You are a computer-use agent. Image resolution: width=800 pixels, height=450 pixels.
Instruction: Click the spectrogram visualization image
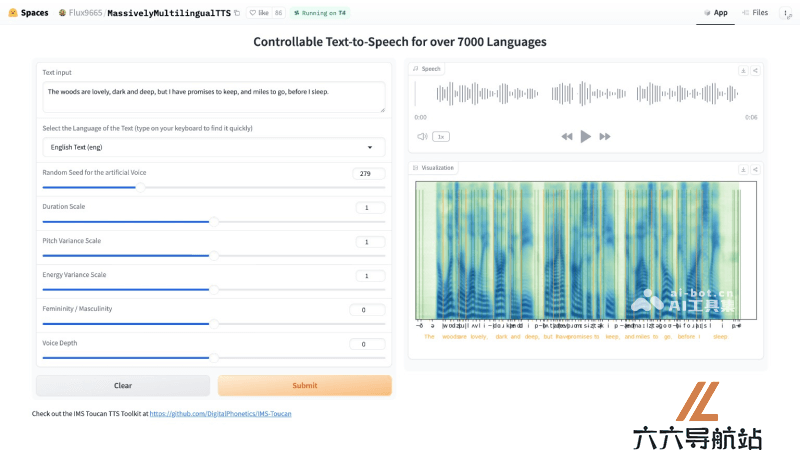click(586, 261)
